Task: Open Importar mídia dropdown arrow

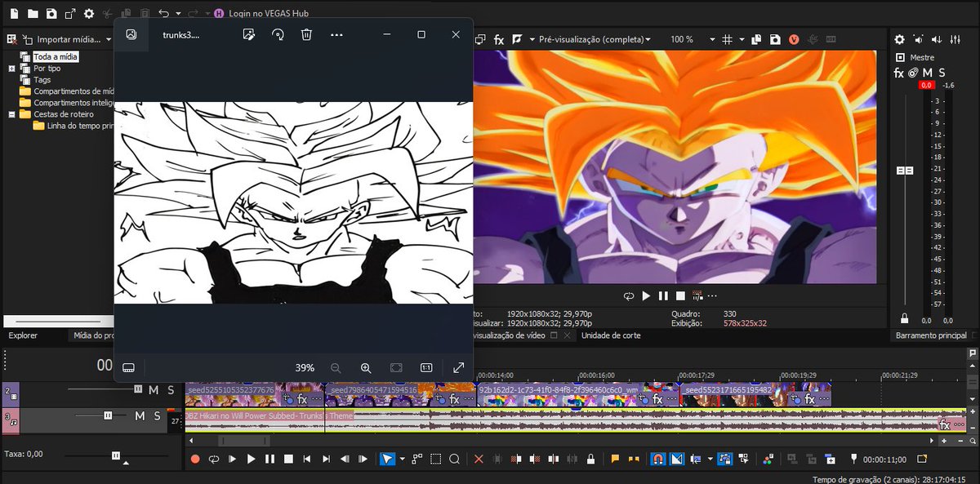Action: pos(109,39)
